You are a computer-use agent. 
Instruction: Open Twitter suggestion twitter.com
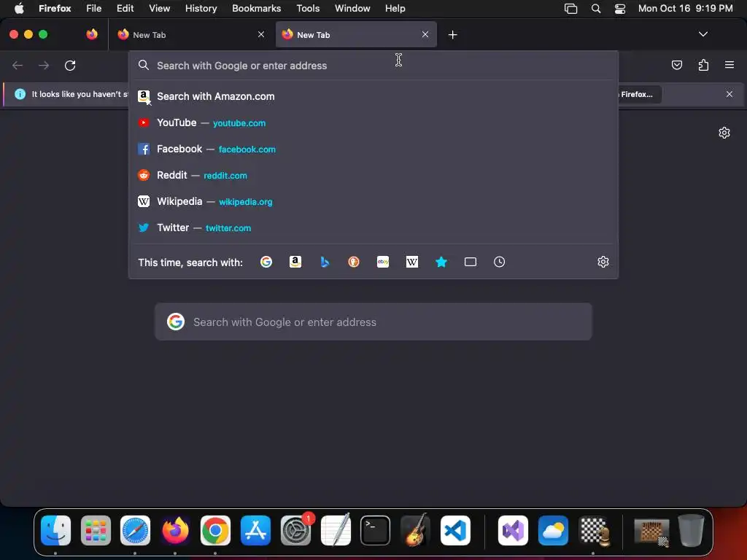(x=373, y=227)
